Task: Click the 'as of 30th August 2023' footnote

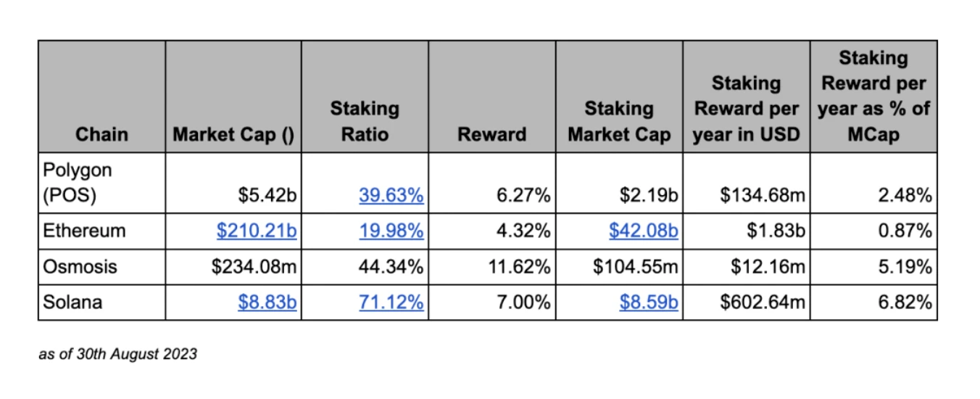Action: pyautogui.click(x=117, y=355)
